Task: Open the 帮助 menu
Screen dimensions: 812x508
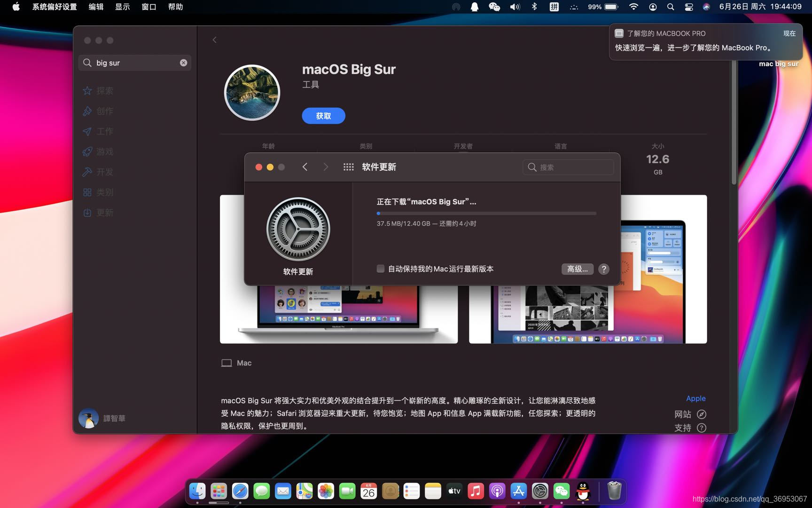Action: coord(175,7)
